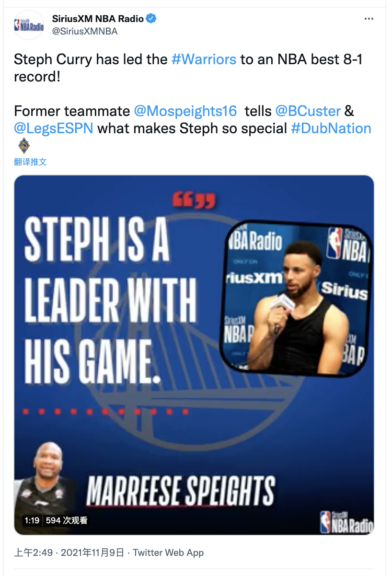Open the Twitter Web App source link

(x=168, y=553)
